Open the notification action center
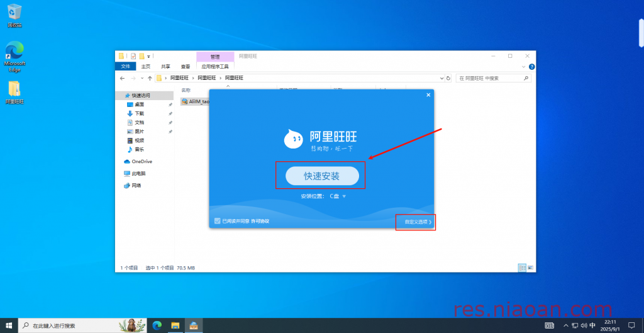Image resolution: width=644 pixels, height=333 pixels. click(x=631, y=325)
